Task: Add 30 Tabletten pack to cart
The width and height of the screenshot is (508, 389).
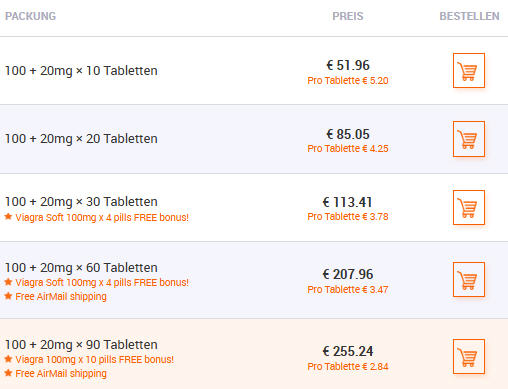Action: click(468, 207)
